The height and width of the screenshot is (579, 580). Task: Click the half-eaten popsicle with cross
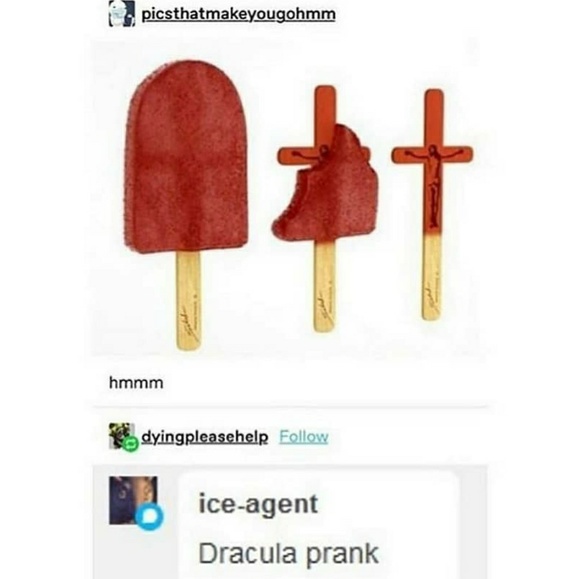[x=322, y=208]
